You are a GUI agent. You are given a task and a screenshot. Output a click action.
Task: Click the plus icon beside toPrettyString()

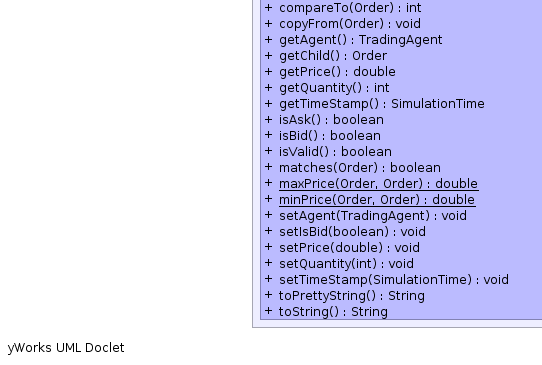(269, 295)
